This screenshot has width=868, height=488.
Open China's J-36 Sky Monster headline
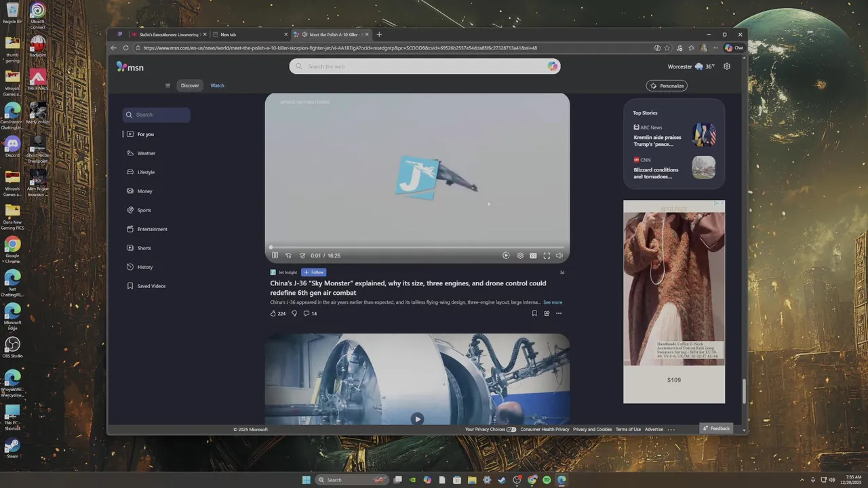click(x=408, y=288)
